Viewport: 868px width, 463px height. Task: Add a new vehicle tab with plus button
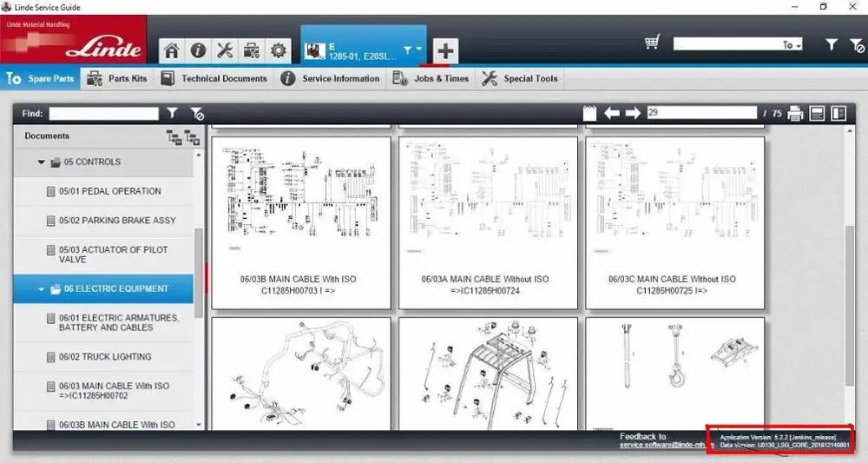[x=445, y=51]
